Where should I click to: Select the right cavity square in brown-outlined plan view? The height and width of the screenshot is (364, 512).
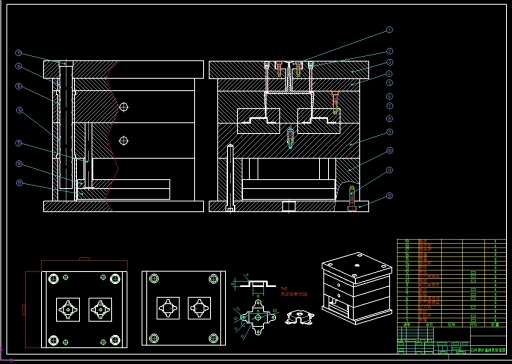click(x=100, y=310)
